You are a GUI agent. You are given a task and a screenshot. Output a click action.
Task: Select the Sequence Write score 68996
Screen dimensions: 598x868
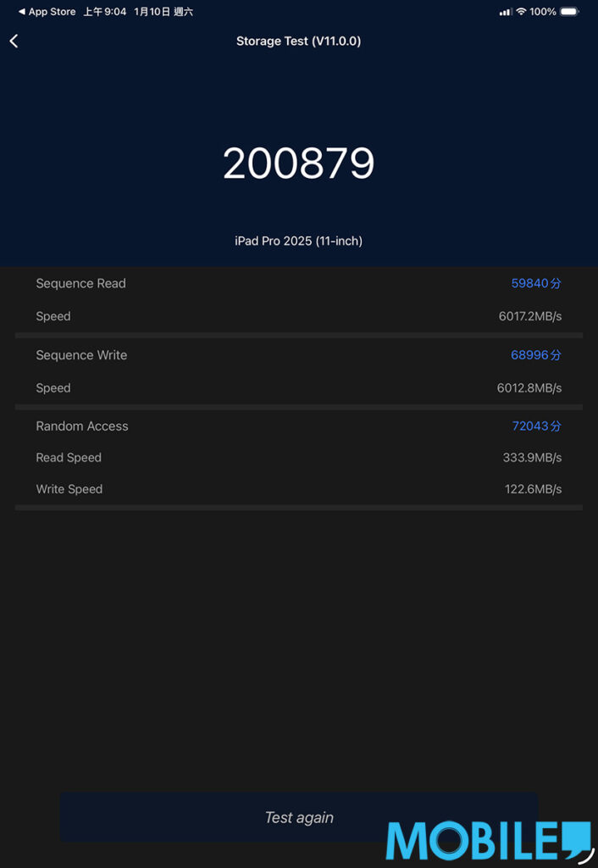point(535,355)
